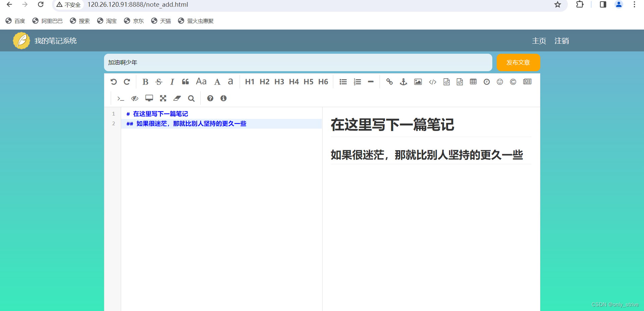
Task: Open editor help with question mark icon
Action: pos(210,98)
